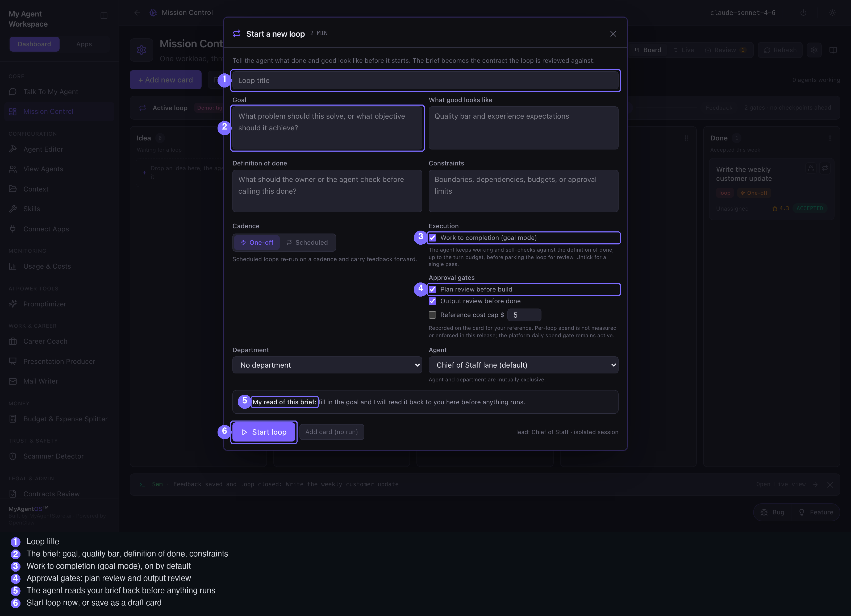Dismiss the Sam feedback status bar
The image size is (851, 616).
[x=830, y=485]
